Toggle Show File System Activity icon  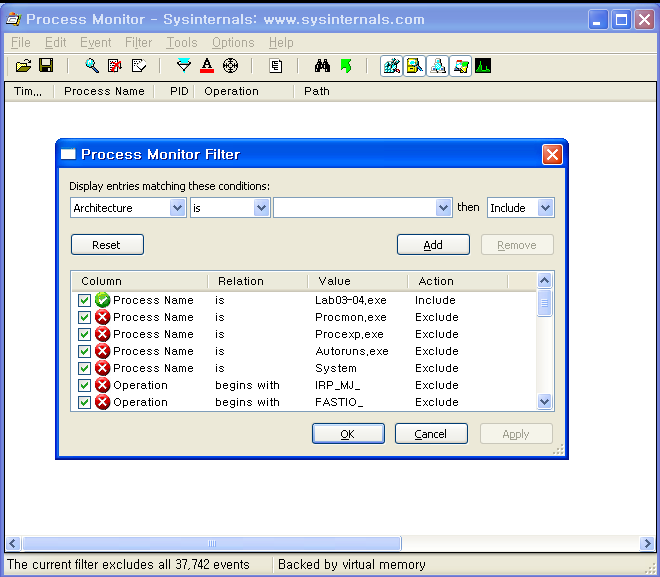click(x=415, y=66)
